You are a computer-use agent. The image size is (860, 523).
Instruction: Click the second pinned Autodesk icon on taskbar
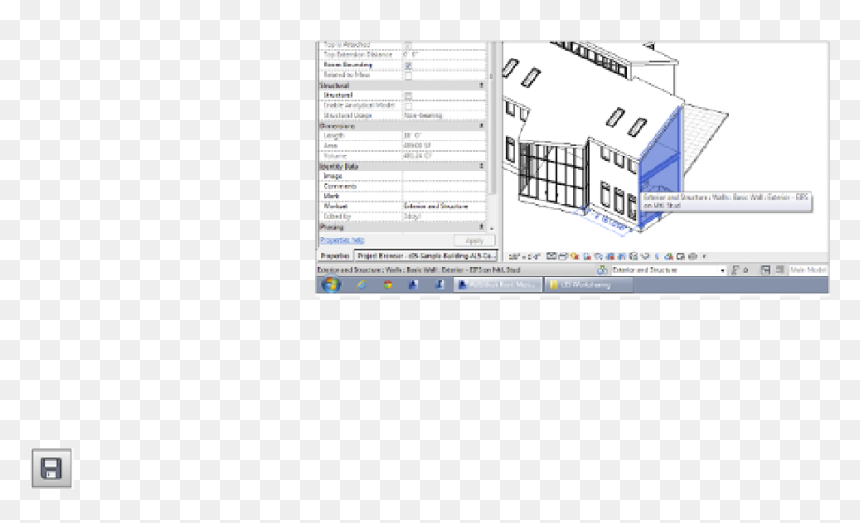pyautogui.click(x=439, y=285)
